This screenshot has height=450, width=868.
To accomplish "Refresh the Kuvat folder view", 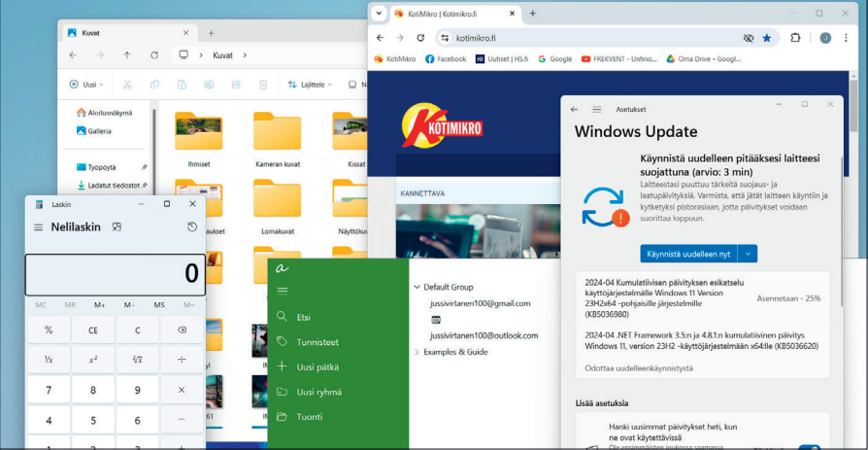I will pyautogui.click(x=154, y=55).
